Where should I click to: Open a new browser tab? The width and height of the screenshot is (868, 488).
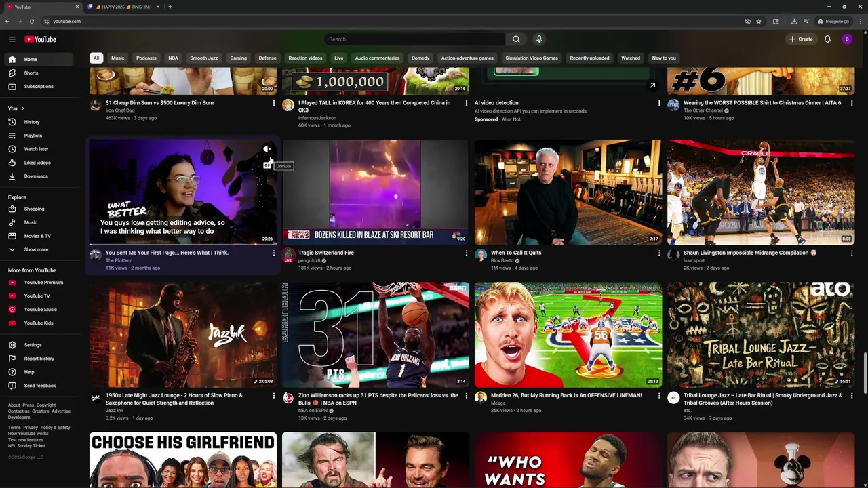click(170, 7)
